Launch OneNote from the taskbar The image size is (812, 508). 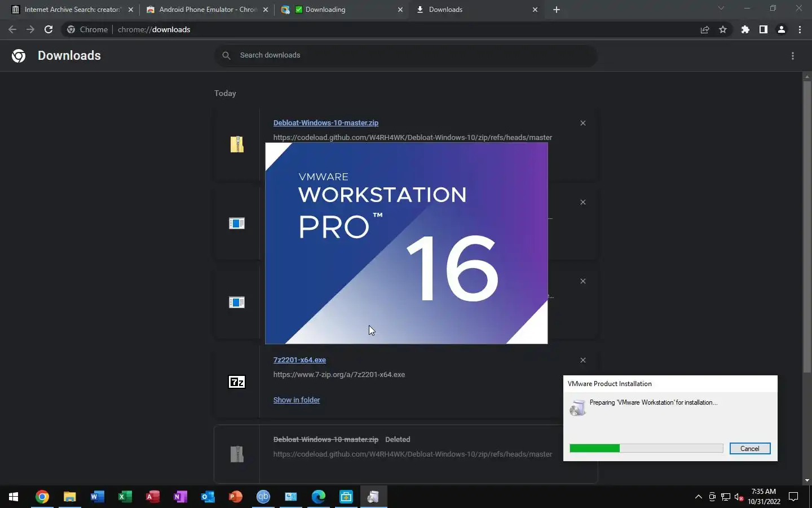tap(180, 497)
